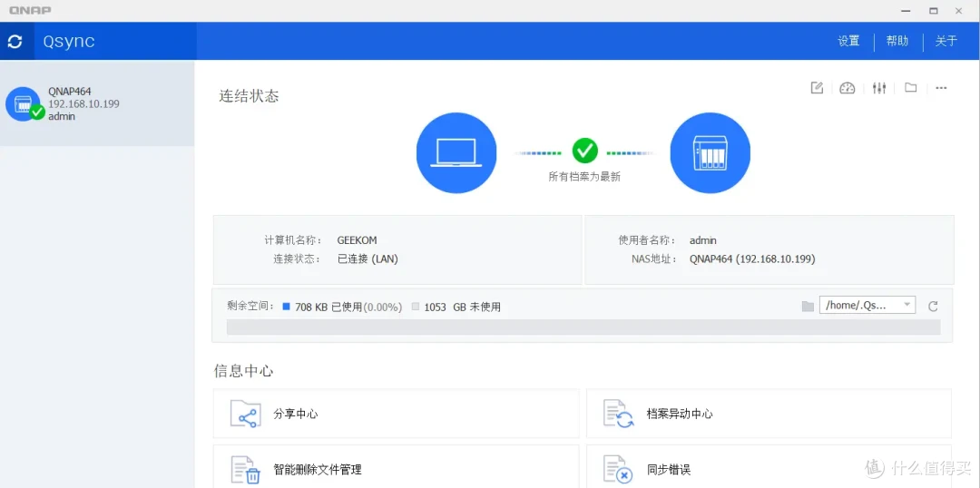The height and width of the screenshot is (488, 980).
Task: Click the folder icon beside path dropdown
Action: pos(808,307)
